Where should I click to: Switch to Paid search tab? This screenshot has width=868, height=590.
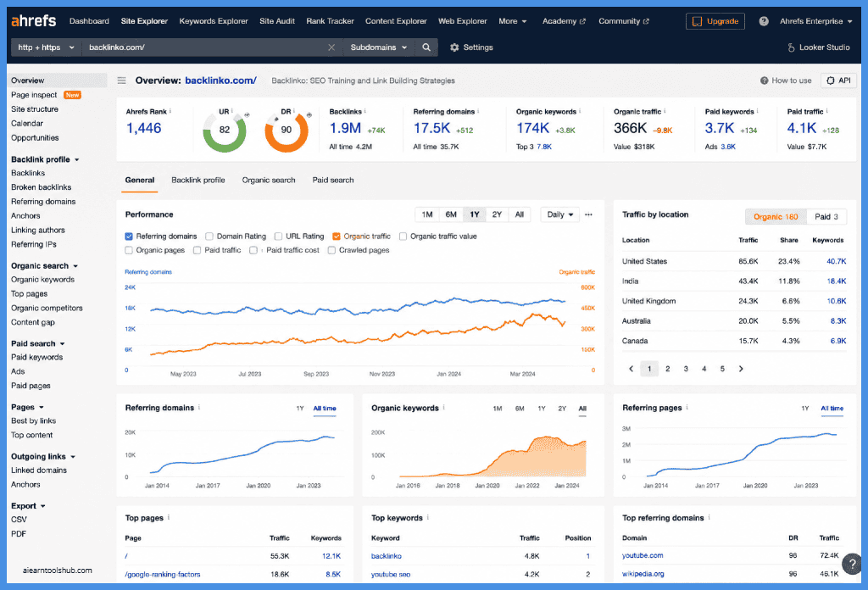click(x=332, y=180)
